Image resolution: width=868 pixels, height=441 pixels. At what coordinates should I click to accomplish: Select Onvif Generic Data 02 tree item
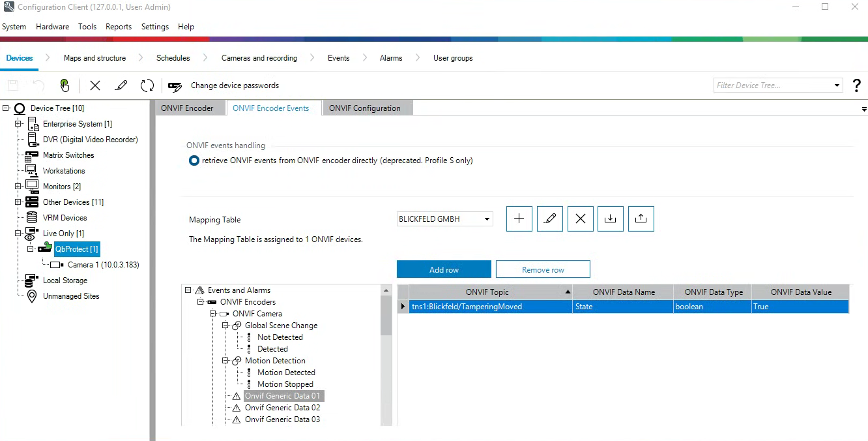click(x=282, y=408)
